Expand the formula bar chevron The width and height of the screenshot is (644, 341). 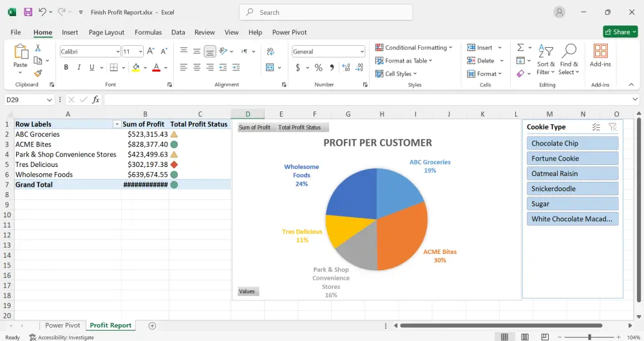pyautogui.click(x=635, y=99)
